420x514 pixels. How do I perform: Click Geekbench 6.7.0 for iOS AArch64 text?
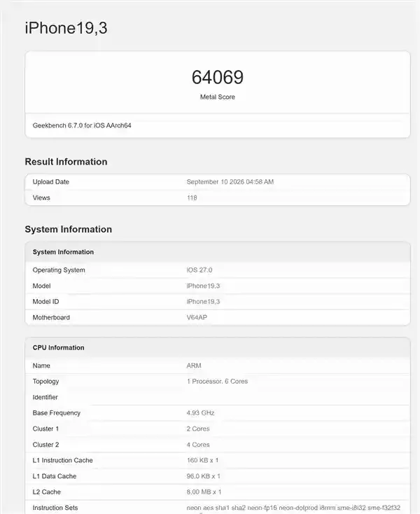[82, 125]
